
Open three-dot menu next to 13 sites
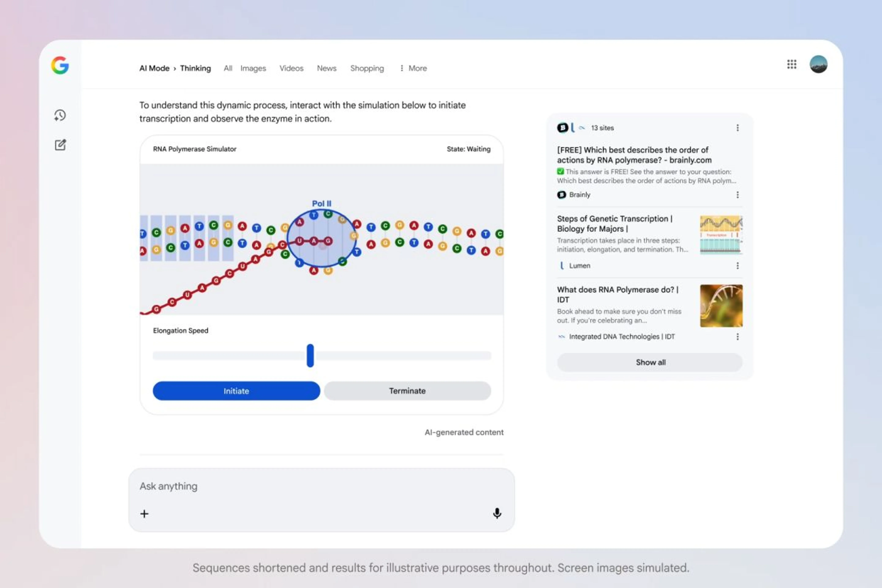[x=737, y=128]
